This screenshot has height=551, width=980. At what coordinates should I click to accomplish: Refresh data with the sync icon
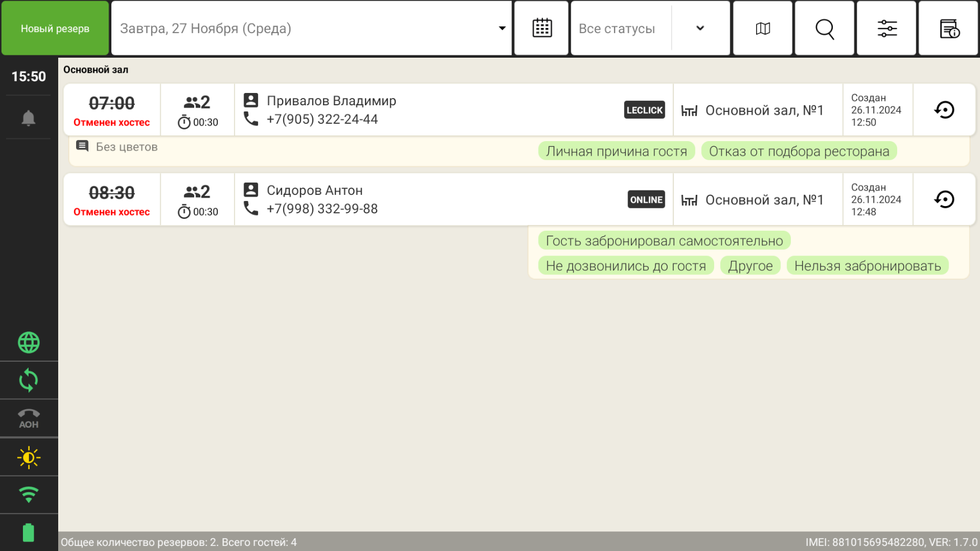[x=29, y=381]
